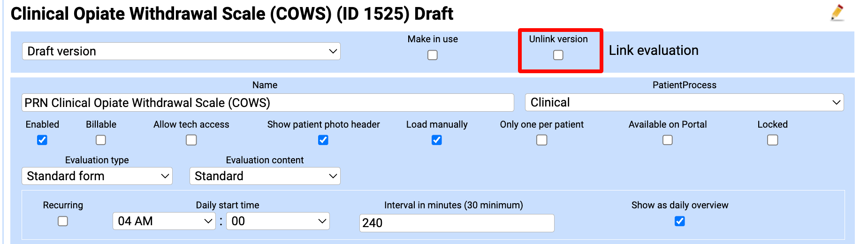Viewport: 868px width, 244px height.
Task: Check the Make in use checkbox
Action: coord(433,55)
